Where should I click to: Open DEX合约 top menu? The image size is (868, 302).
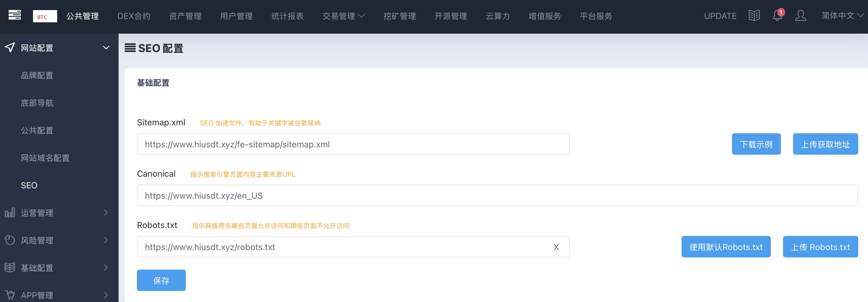[134, 16]
